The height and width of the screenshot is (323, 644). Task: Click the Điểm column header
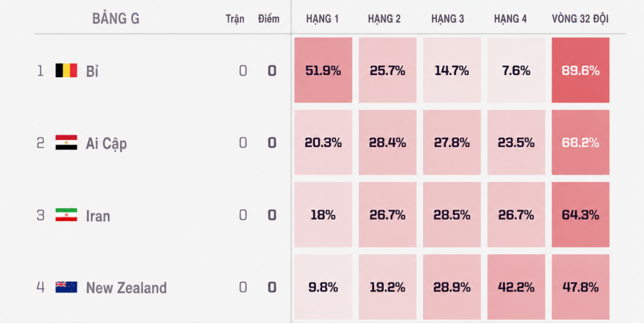tap(268, 19)
